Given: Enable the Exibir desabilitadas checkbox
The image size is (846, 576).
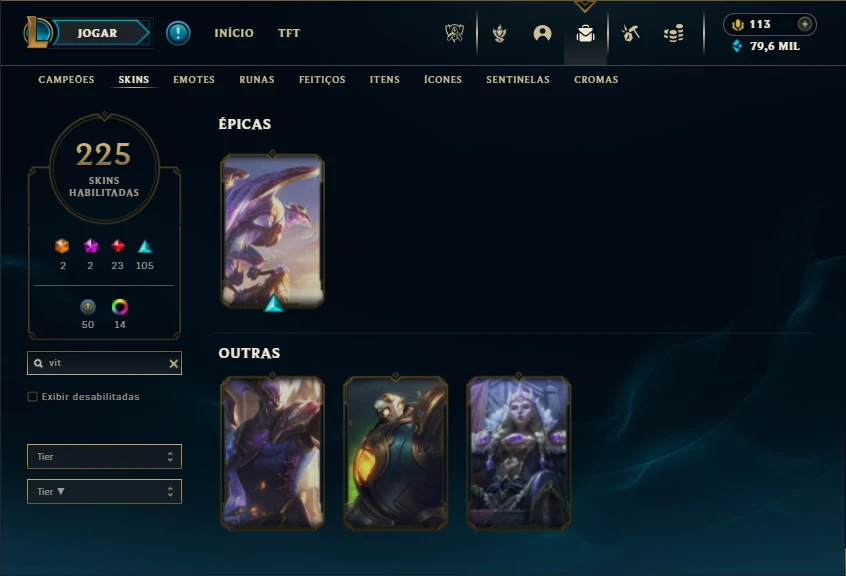Looking at the screenshot, I should (x=32, y=396).
